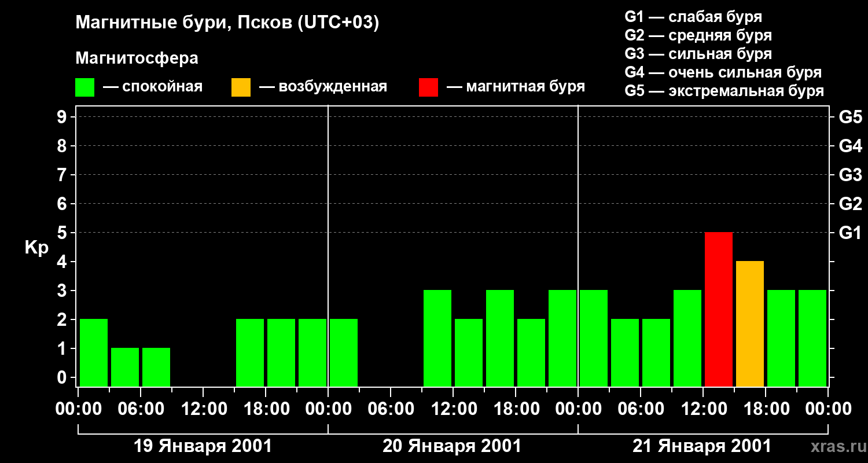Click the green "спокойная" legend swatch
This screenshot has width=868, height=463.
pyautogui.click(x=84, y=87)
